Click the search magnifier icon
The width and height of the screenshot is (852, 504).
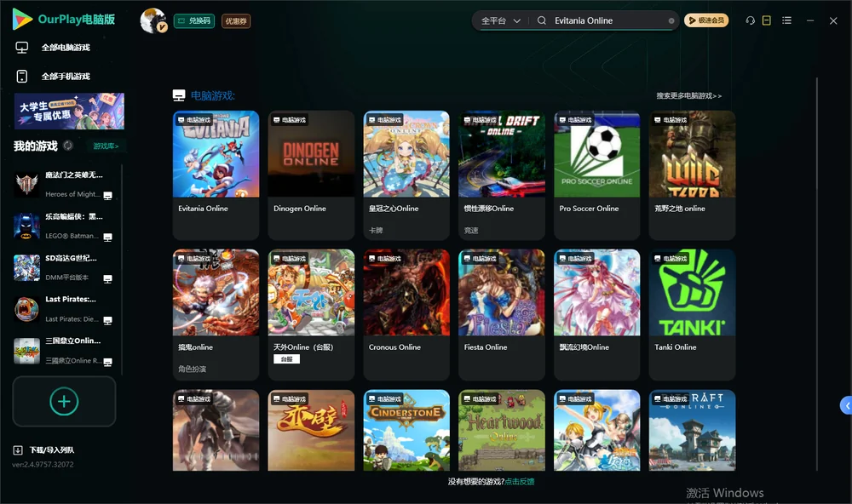[542, 20]
